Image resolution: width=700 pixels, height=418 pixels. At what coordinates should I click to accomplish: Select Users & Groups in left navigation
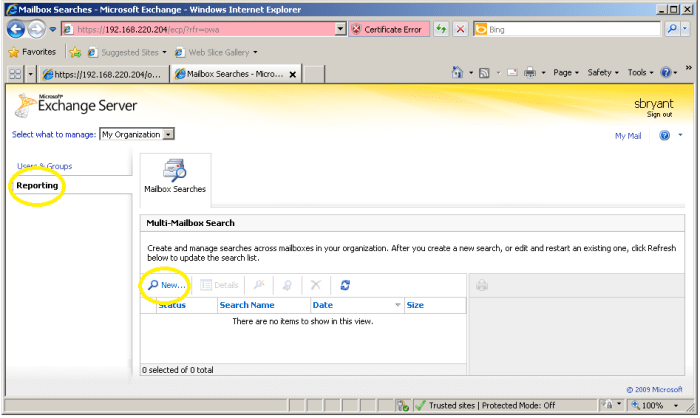(45, 166)
